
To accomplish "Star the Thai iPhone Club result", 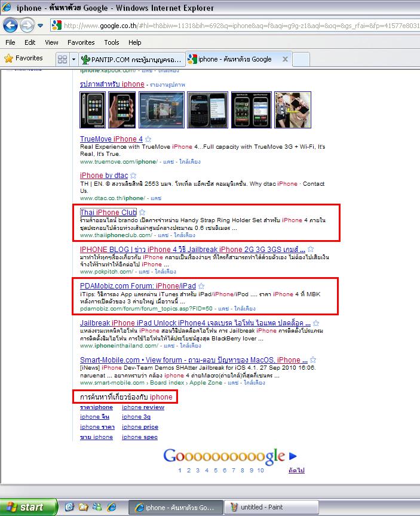I will [x=142, y=213].
